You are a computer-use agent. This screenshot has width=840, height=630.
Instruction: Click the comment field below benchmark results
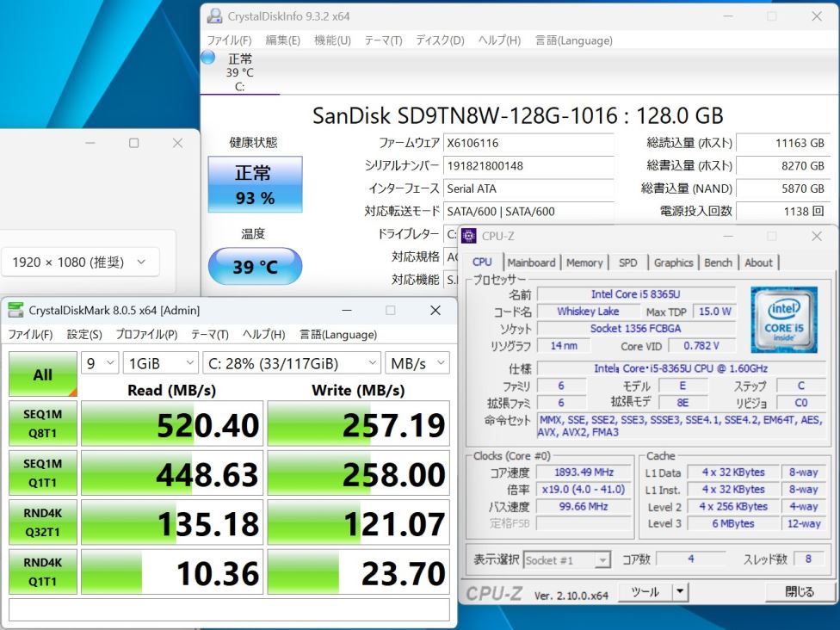pos(229,609)
